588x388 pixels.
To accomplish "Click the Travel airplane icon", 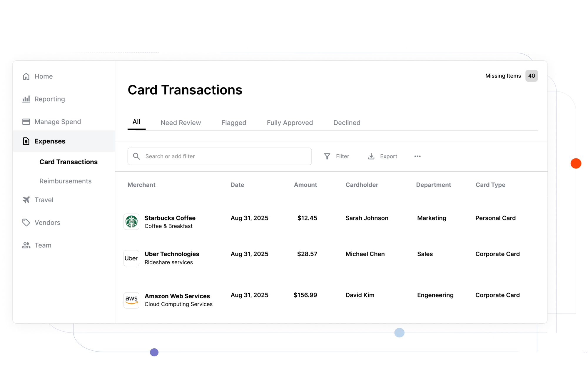I will pyautogui.click(x=26, y=200).
